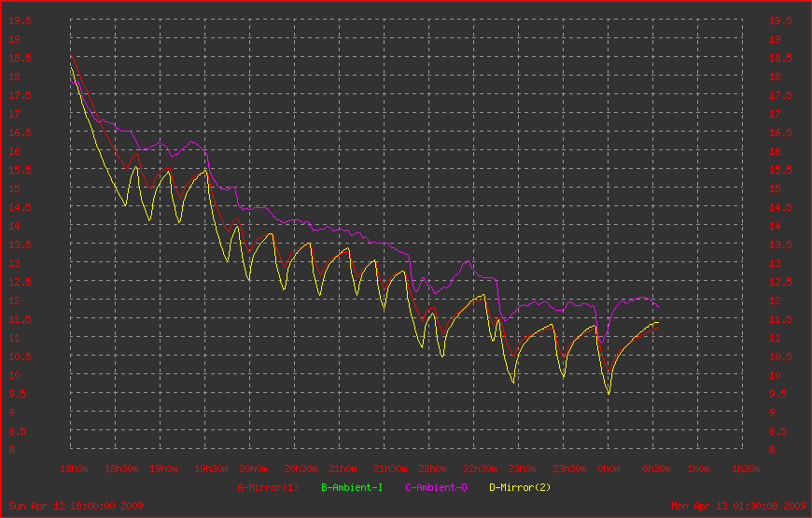Click the 12 value on the right axis
This screenshot has width=812, height=518.
[776, 301]
